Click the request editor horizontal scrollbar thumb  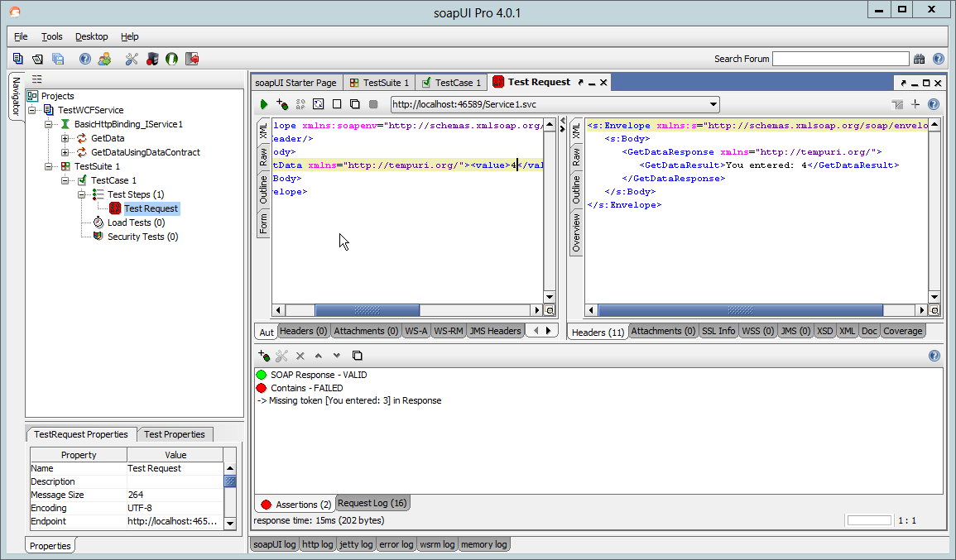pos(367,310)
